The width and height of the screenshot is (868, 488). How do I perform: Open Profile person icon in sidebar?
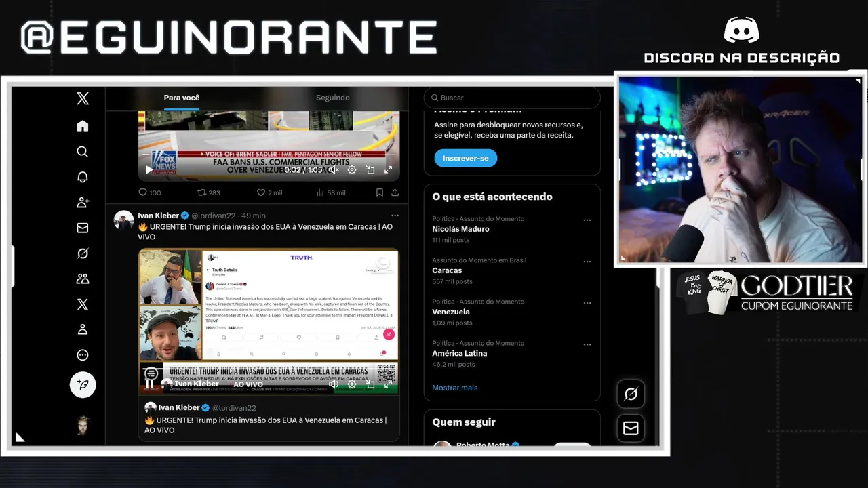tap(83, 329)
